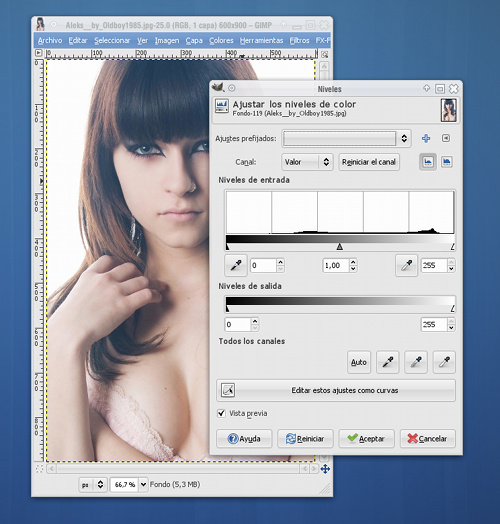500x524 pixels.
Task: Open Ajustes prefijados dropdown
Action: [346, 138]
